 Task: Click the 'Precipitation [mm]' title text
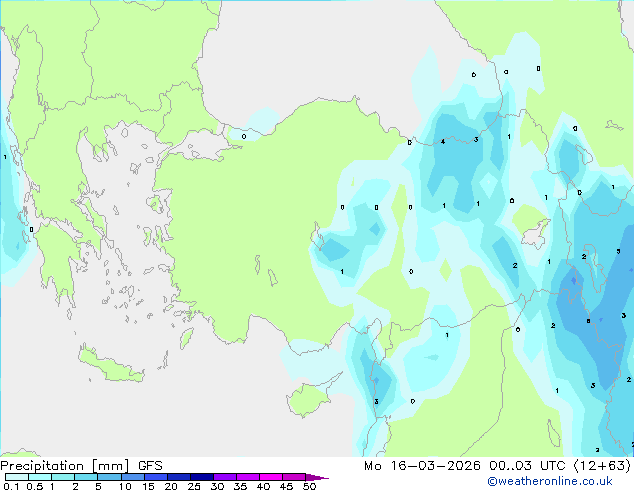[65, 466]
